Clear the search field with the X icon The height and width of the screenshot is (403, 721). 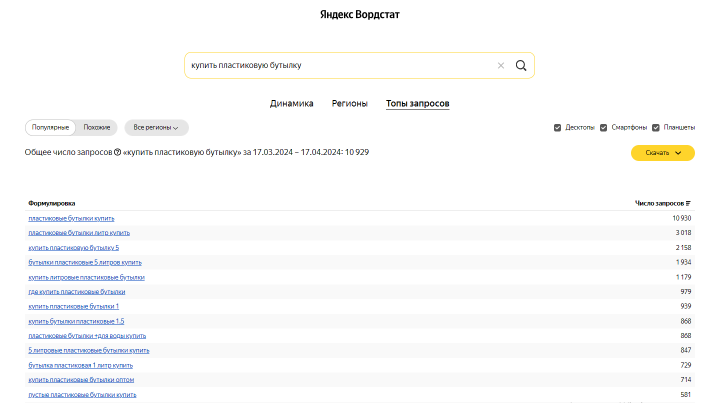[x=501, y=66]
